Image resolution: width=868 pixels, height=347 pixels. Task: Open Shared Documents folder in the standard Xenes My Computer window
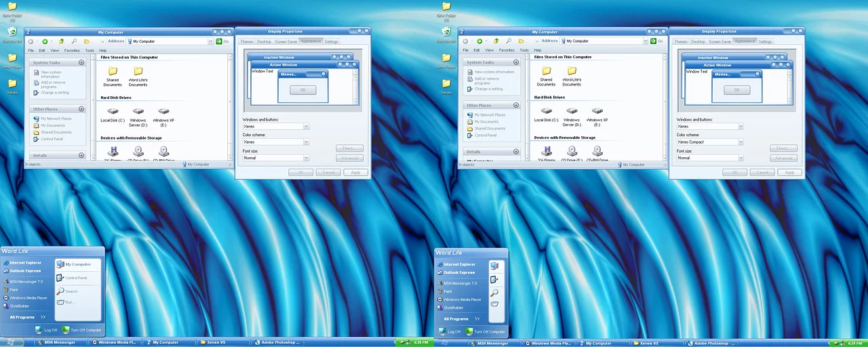tap(113, 75)
